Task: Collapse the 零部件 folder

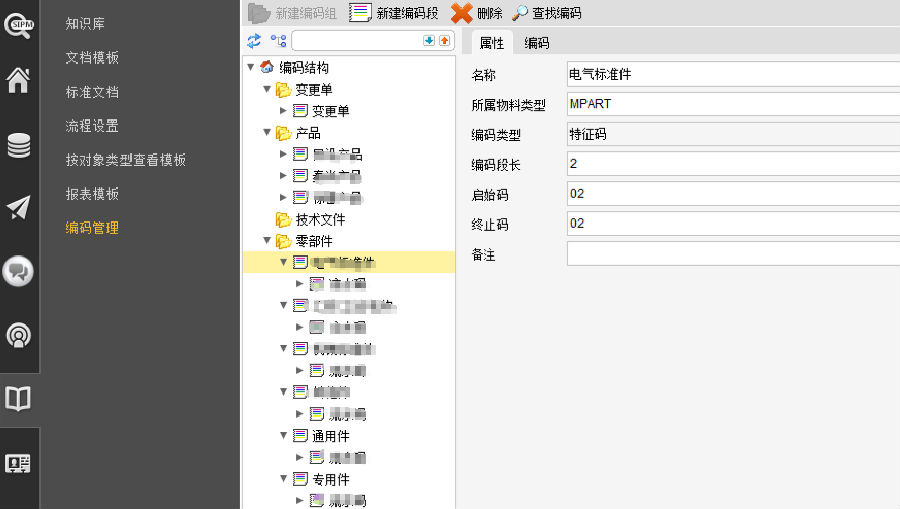Action: click(x=267, y=240)
